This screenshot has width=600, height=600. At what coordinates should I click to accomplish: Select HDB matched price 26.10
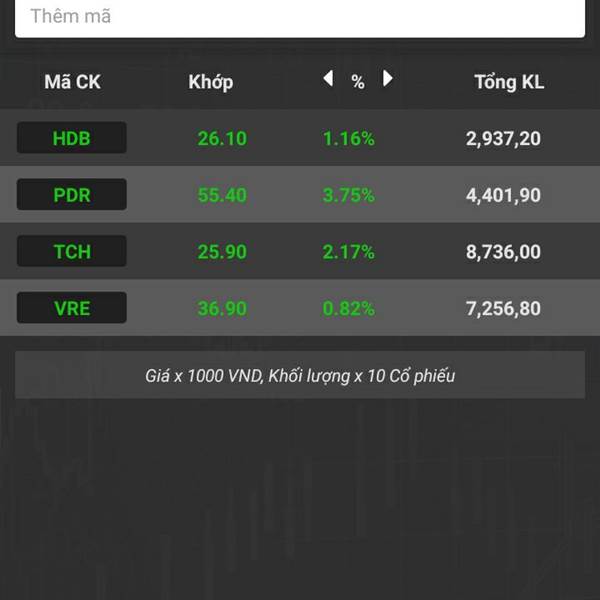[x=222, y=139]
